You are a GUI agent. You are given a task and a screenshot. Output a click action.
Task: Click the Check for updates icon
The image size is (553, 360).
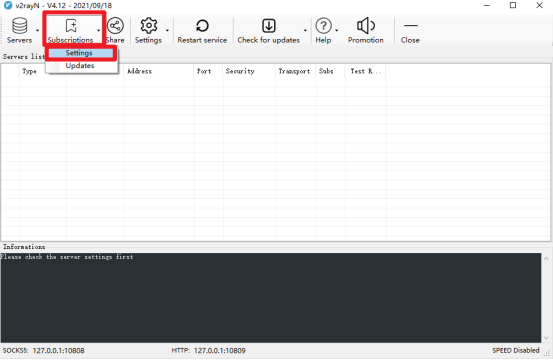(269, 26)
